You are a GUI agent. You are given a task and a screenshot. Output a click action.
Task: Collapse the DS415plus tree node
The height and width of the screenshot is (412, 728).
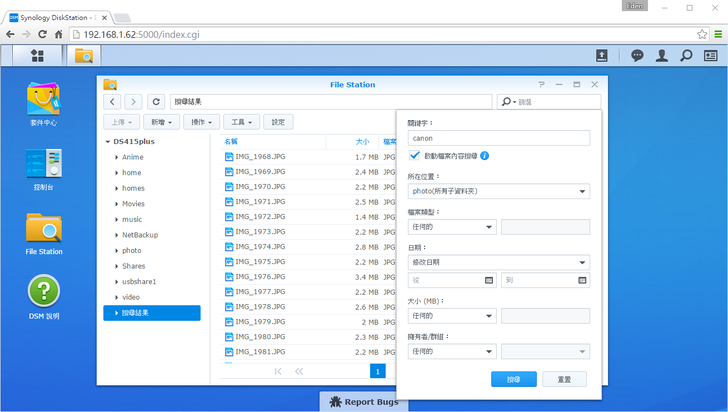click(x=108, y=142)
